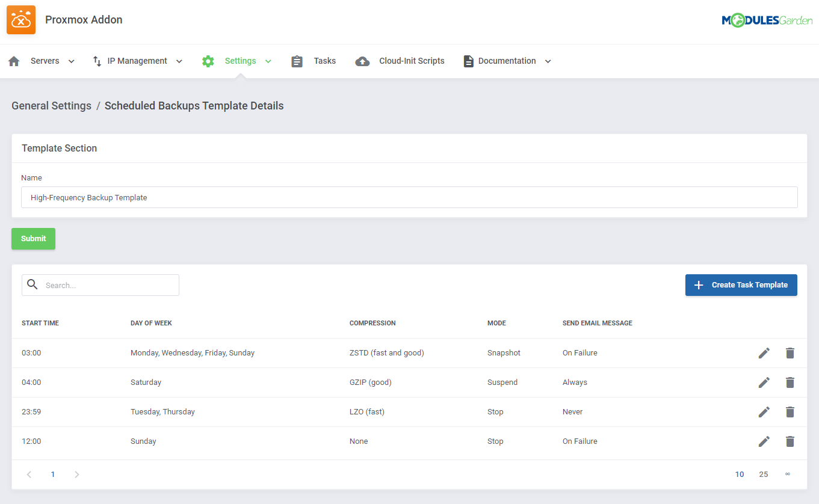The image size is (819, 504).
Task: Sort by Day of Week column header
Action: pos(151,323)
